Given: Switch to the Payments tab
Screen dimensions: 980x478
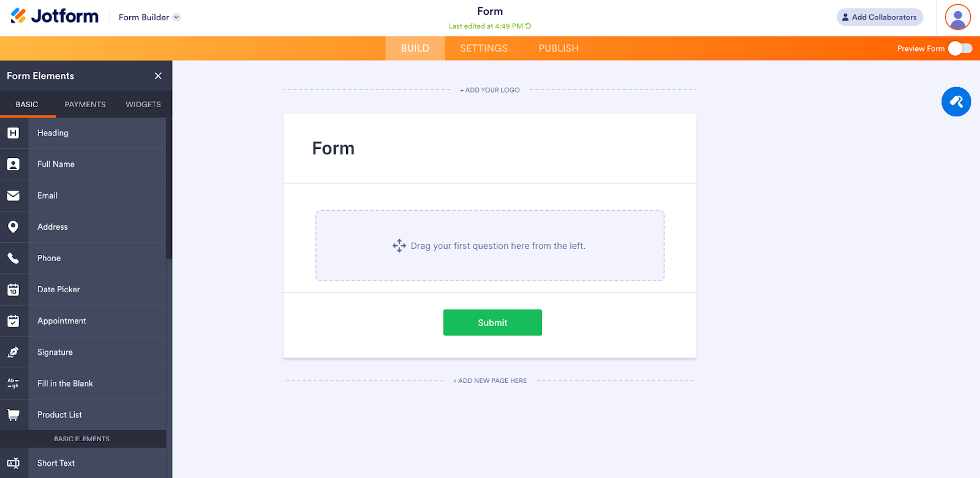Looking at the screenshot, I should click(x=85, y=105).
